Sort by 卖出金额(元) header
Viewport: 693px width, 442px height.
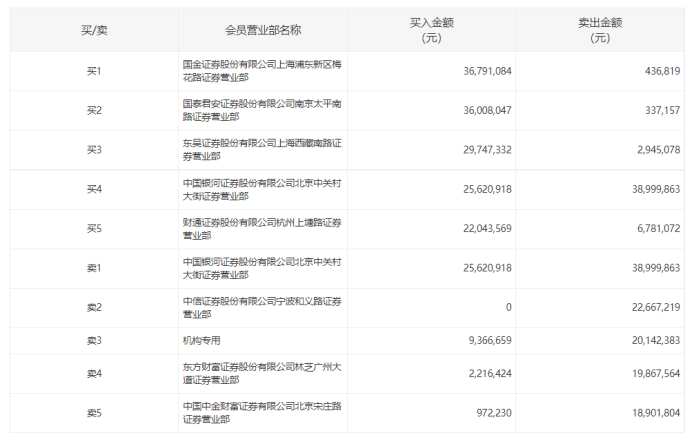(x=600, y=31)
